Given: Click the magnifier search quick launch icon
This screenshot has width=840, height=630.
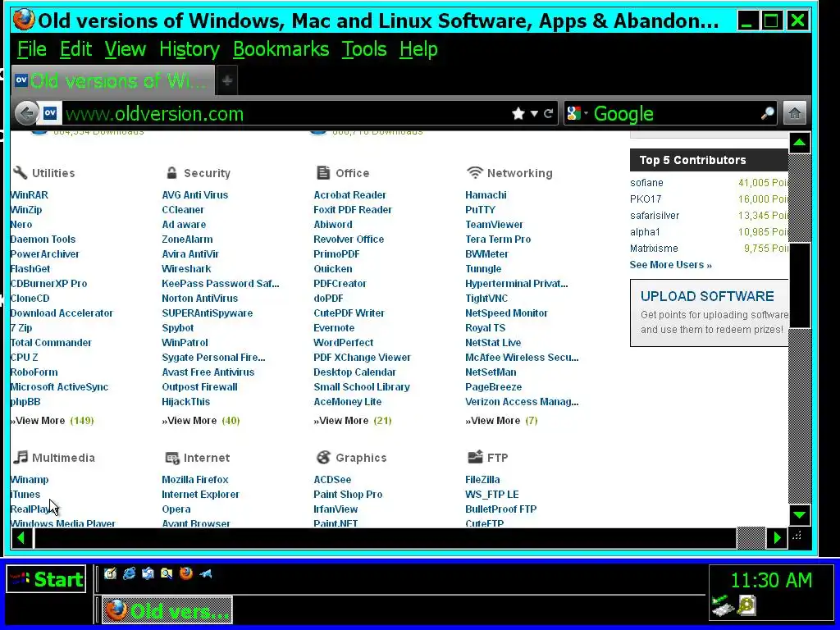Looking at the screenshot, I should pyautogui.click(x=167, y=573).
